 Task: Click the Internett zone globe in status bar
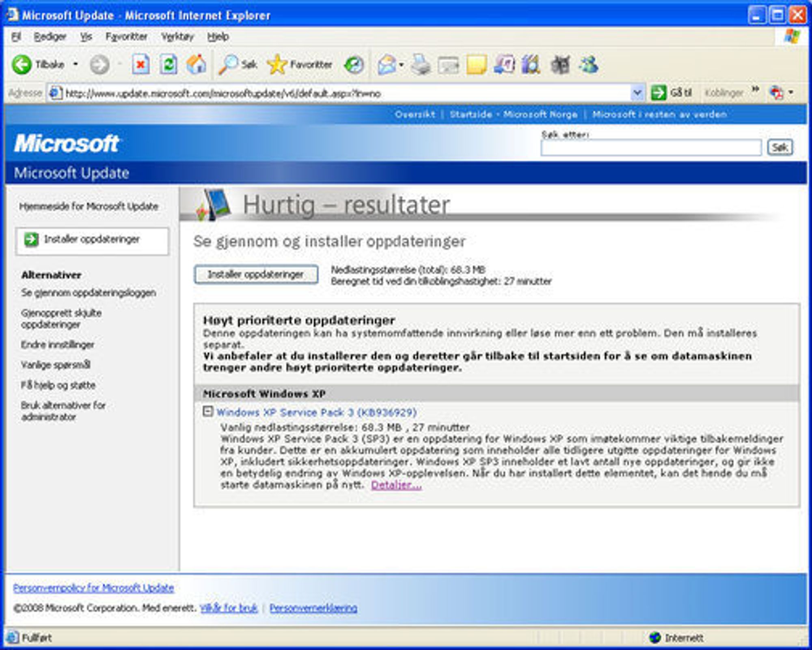tap(654, 637)
